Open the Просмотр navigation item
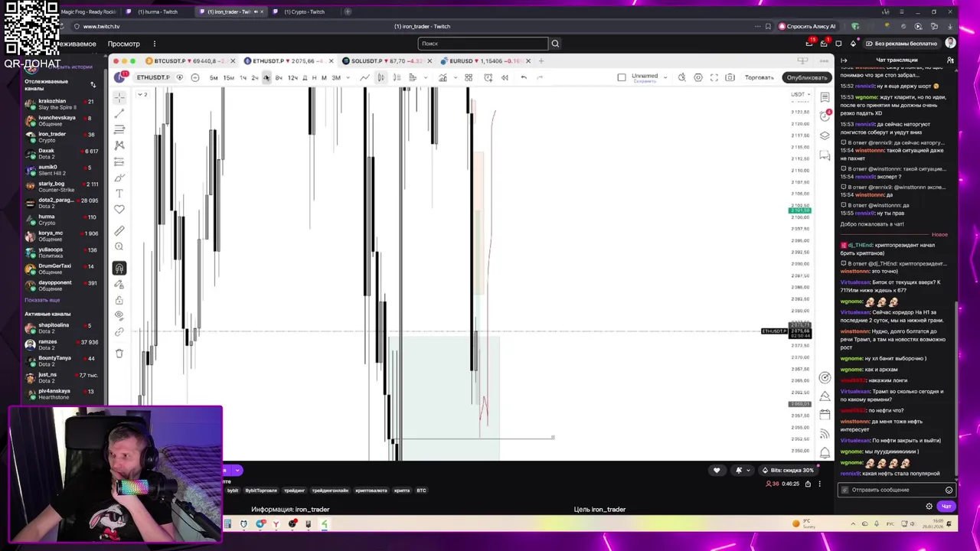Screen dimensions: 980x551 [124, 44]
